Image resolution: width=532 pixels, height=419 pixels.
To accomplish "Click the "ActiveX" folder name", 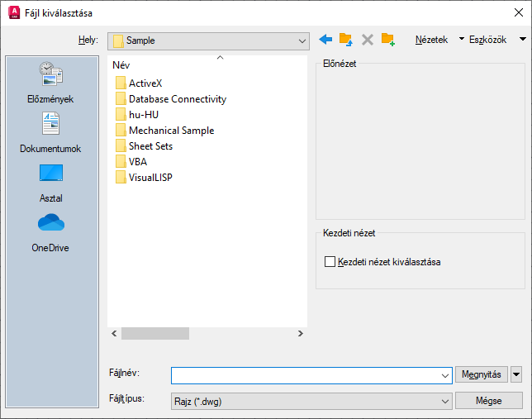I will [x=145, y=83].
